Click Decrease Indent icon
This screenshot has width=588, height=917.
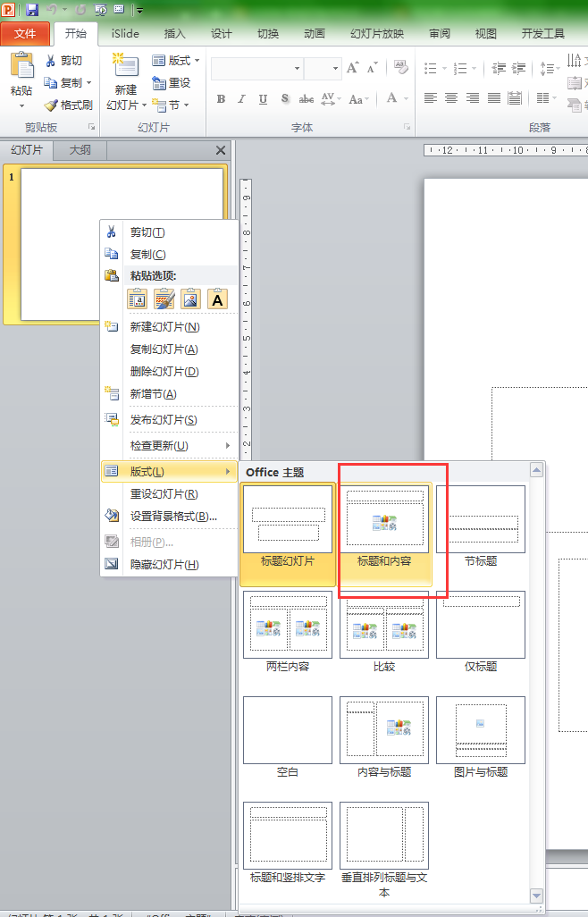499,69
